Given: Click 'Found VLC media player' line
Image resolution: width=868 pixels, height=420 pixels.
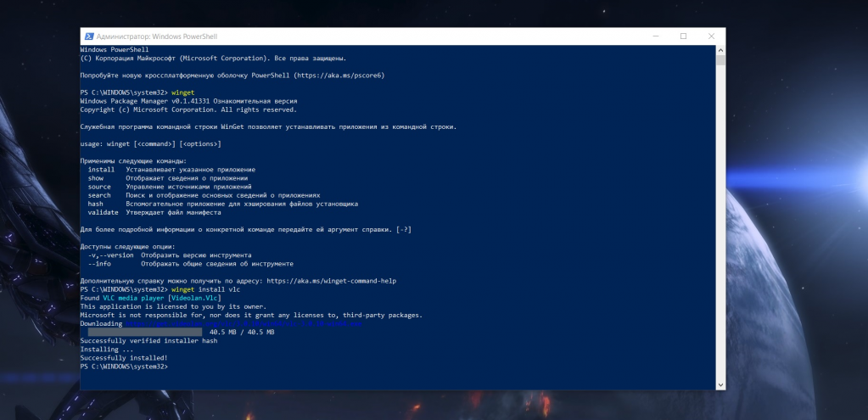Looking at the screenshot, I should [x=150, y=299].
